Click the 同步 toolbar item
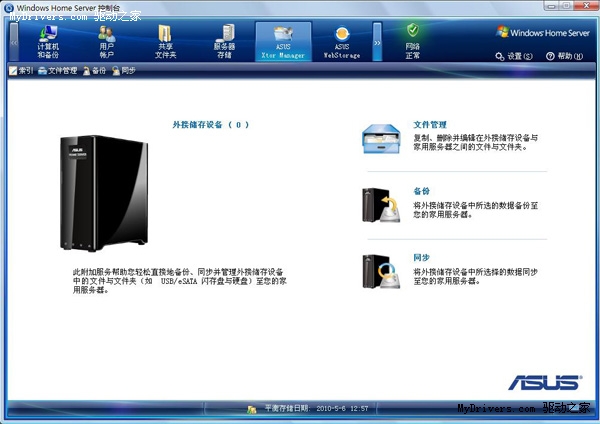Screen dimensions: 600x424 click(x=124, y=70)
